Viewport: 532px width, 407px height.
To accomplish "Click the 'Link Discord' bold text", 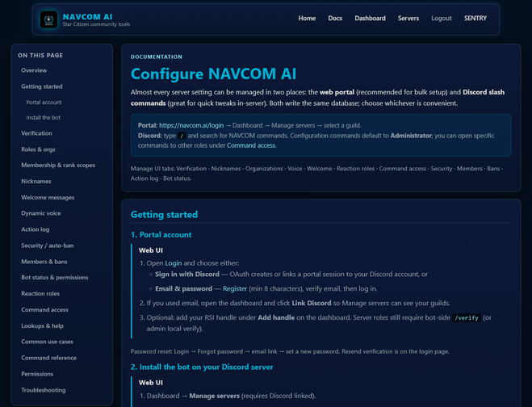I will pyautogui.click(x=312, y=303).
